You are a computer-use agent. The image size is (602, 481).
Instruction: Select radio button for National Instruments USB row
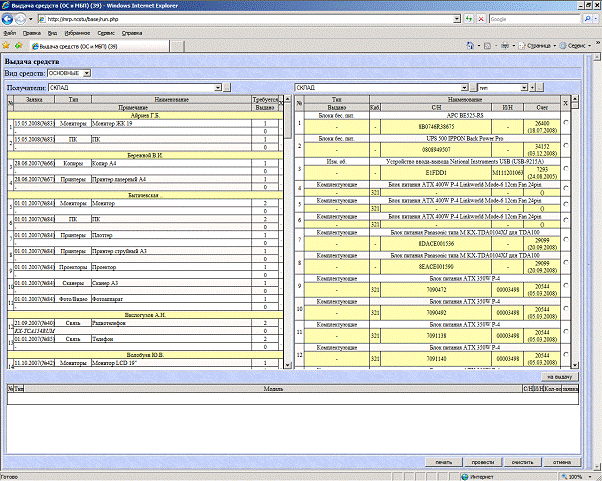click(x=567, y=167)
